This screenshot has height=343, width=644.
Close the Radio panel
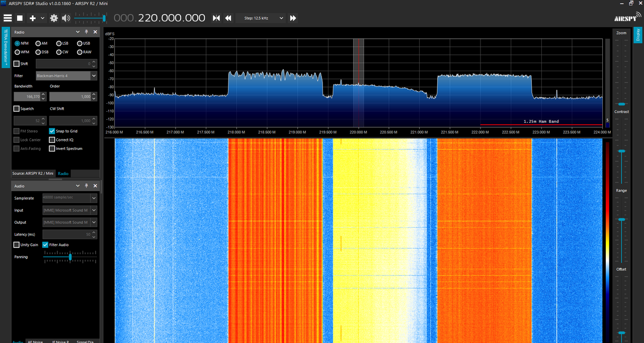95,32
